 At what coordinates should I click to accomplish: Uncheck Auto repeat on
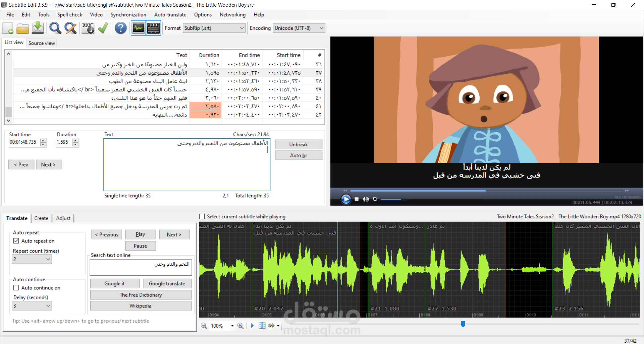pos(16,241)
